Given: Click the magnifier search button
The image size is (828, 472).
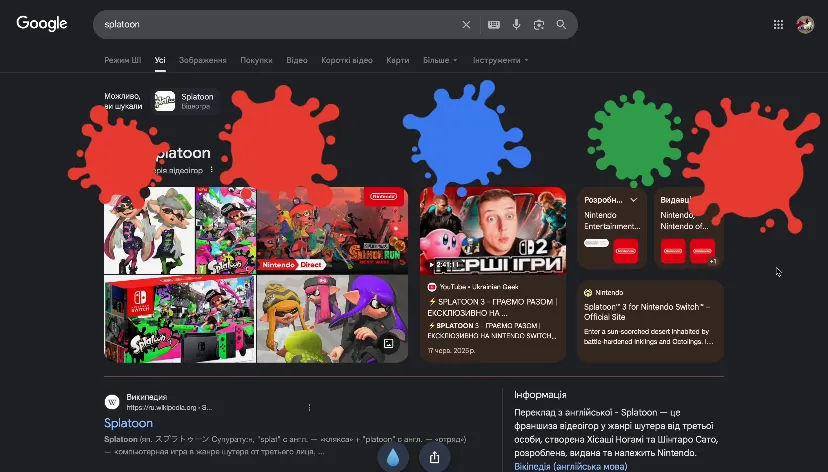Looking at the screenshot, I should coord(561,24).
